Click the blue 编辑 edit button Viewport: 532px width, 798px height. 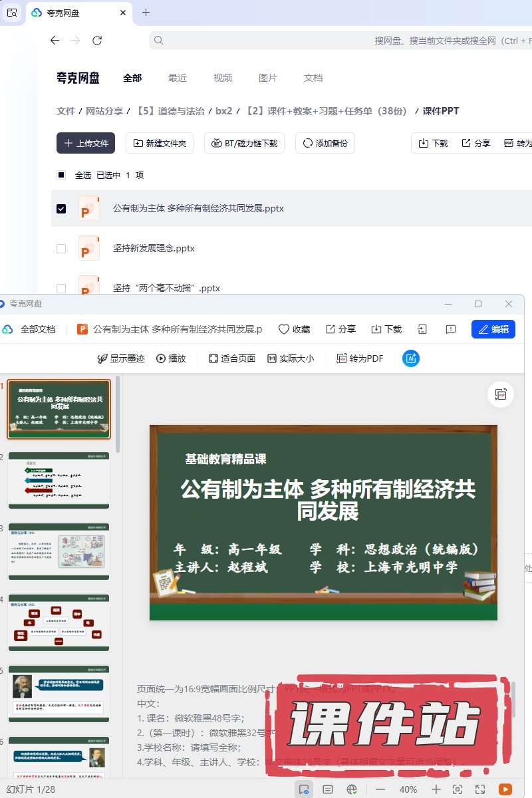click(493, 329)
